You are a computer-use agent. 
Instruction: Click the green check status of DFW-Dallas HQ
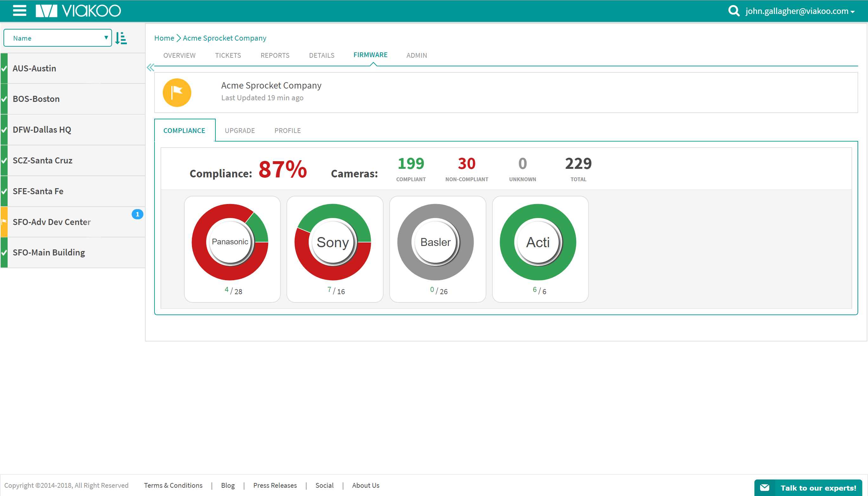[4, 130]
